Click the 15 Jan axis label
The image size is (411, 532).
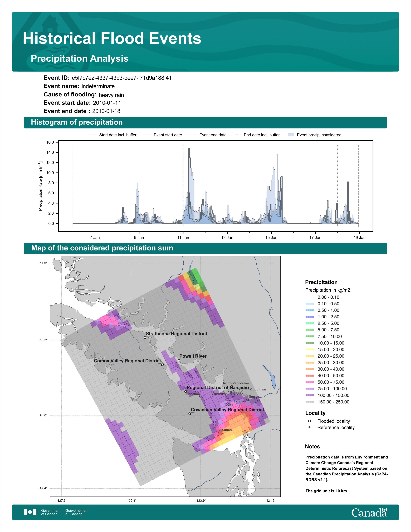pyautogui.click(x=271, y=237)
